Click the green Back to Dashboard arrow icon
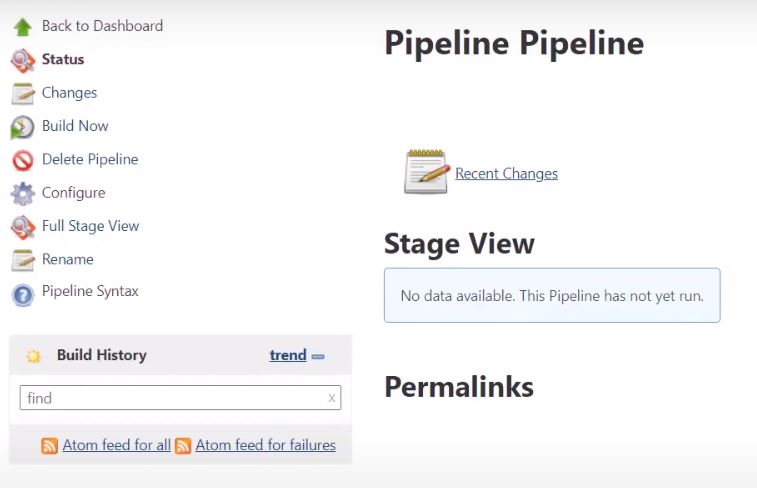This screenshot has width=757, height=488. click(22, 27)
